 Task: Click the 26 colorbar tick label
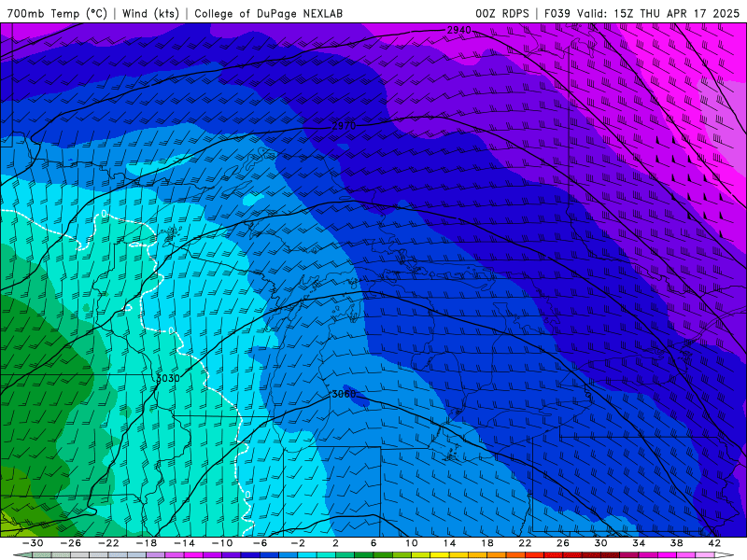(x=563, y=543)
